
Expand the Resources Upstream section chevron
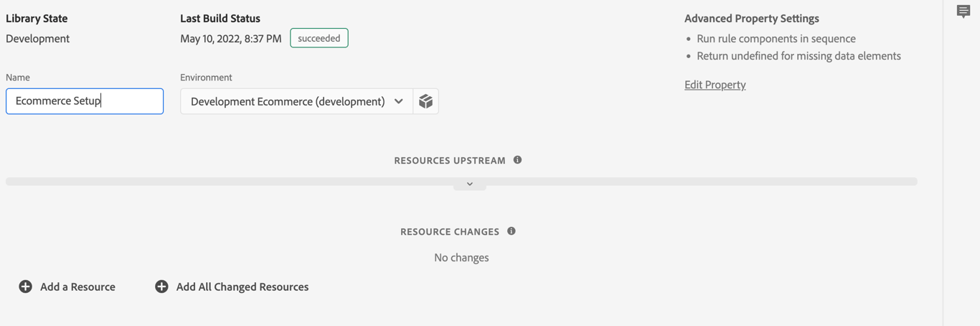pyautogui.click(x=470, y=184)
